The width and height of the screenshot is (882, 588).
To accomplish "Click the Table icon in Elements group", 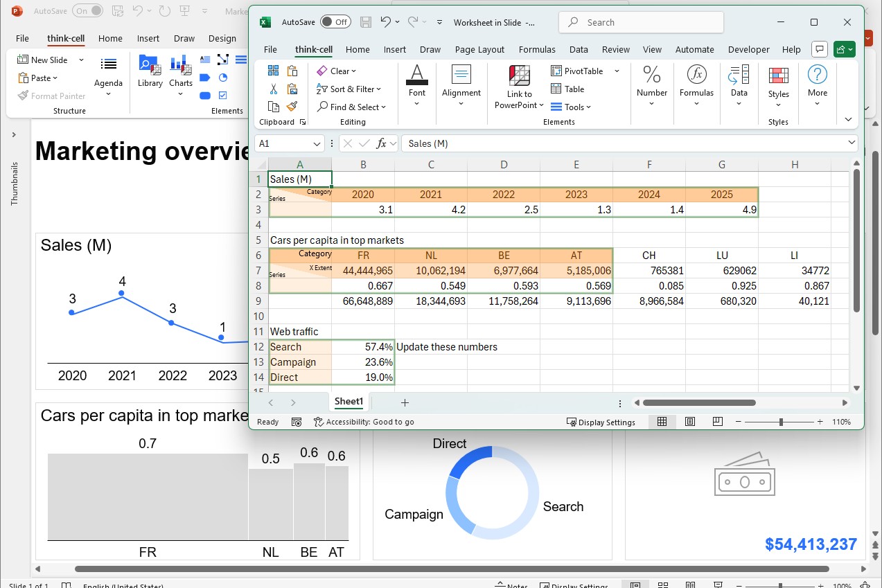I will pyautogui.click(x=567, y=89).
